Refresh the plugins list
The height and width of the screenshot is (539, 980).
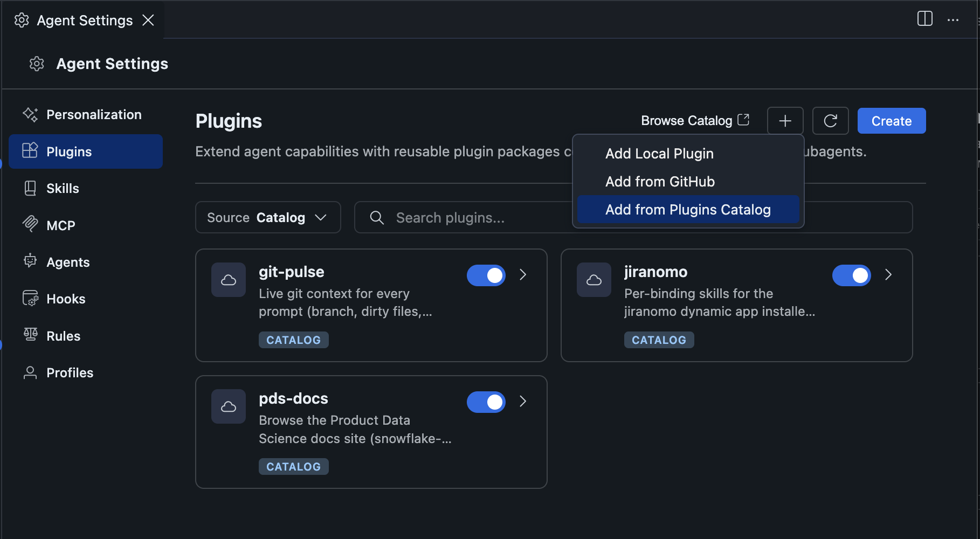tap(830, 121)
